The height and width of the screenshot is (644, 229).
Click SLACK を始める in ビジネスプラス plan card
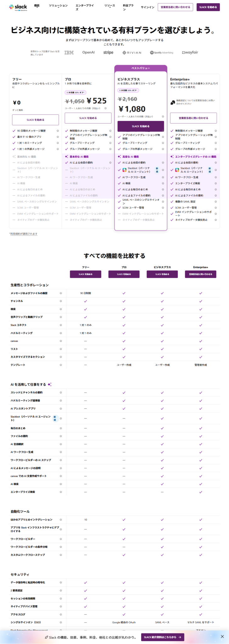tap(141, 126)
